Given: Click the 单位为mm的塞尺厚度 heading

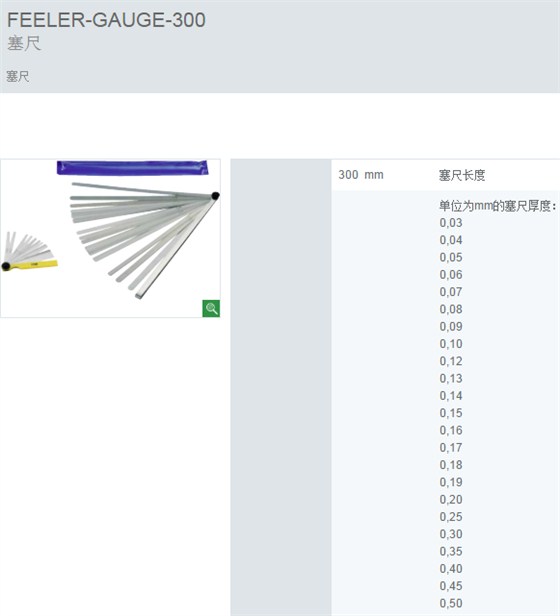Looking at the screenshot, I should [498, 205].
